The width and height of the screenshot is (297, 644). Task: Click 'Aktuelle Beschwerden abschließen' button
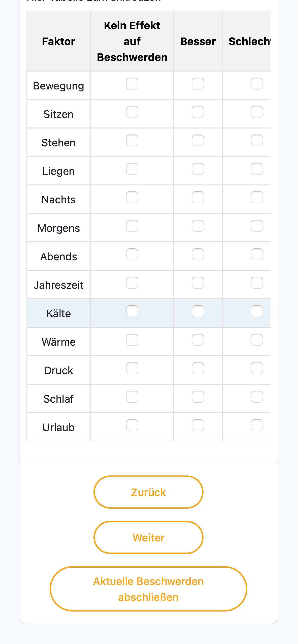[148, 589]
